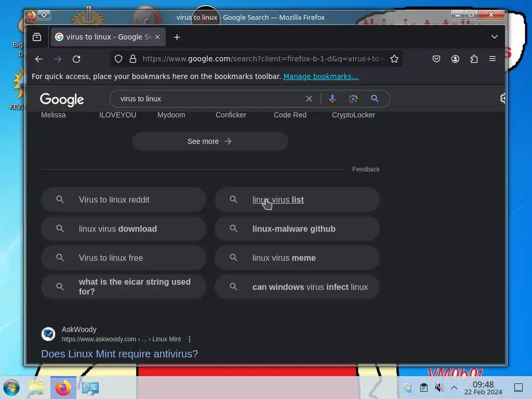Open the file manager from the taskbar
This screenshot has width=532, height=399.
[x=36, y=388]
